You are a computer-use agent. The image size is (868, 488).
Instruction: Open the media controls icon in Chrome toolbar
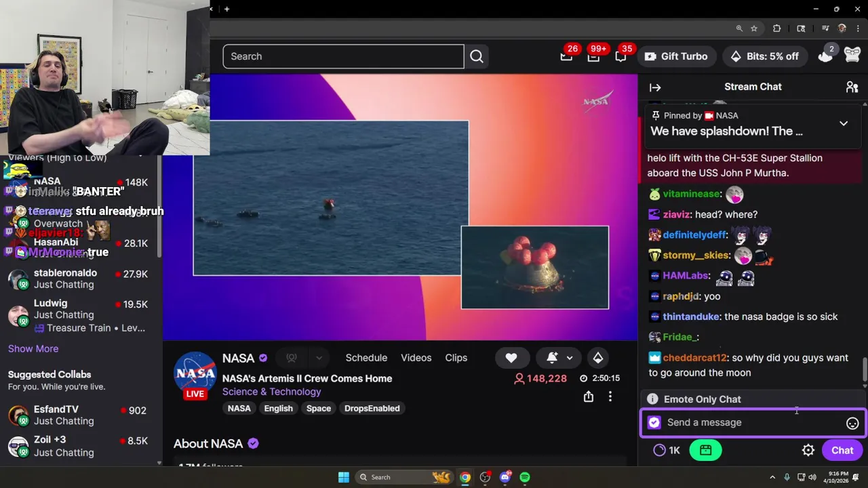tap(825, 28)
